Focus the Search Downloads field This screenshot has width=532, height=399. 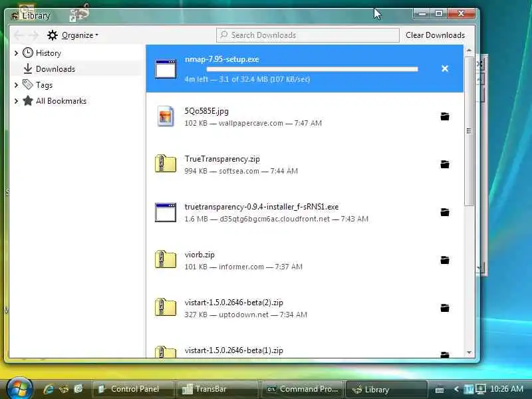coord(307,35)
